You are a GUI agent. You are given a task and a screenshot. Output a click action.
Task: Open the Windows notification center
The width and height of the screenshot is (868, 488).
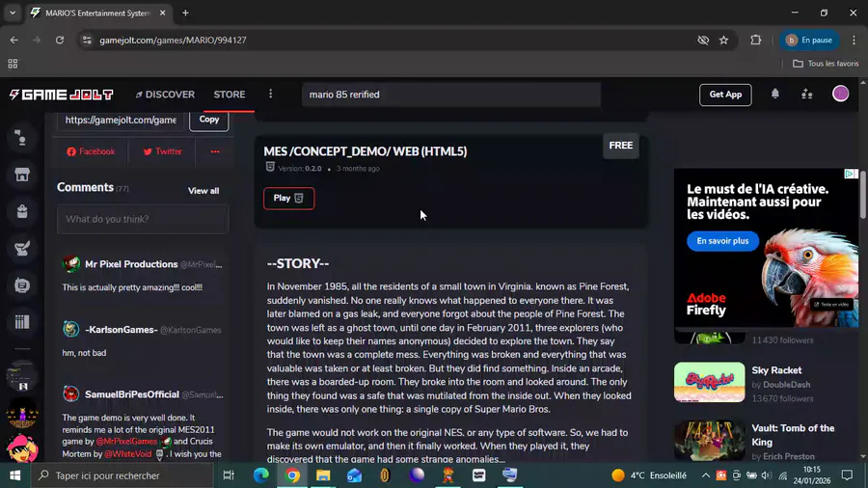click(x=847, y=475)
